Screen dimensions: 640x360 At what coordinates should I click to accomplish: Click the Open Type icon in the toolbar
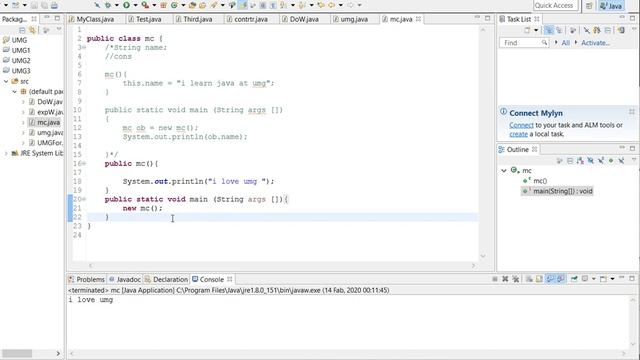[x=192, y=5]
